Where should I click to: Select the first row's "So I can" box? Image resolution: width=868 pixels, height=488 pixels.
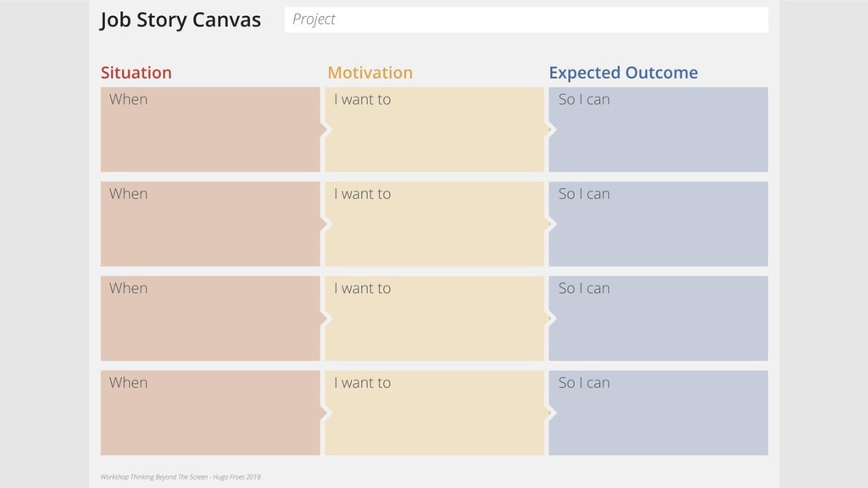659,130
